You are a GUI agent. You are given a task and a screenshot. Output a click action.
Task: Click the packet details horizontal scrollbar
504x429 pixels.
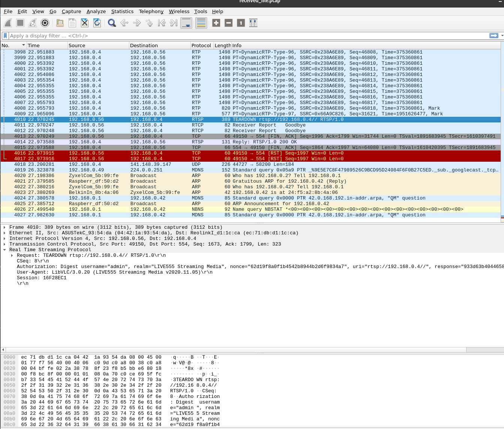236,350
